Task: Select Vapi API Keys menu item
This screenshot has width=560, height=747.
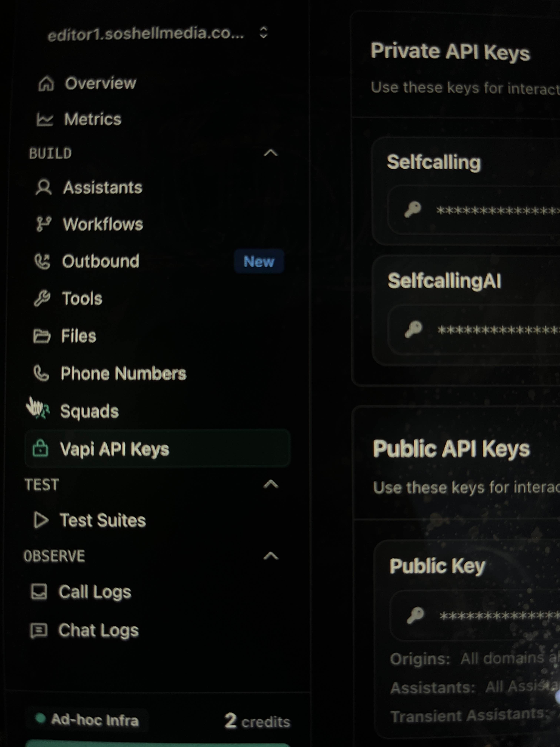Action: (x=115, y=449)
